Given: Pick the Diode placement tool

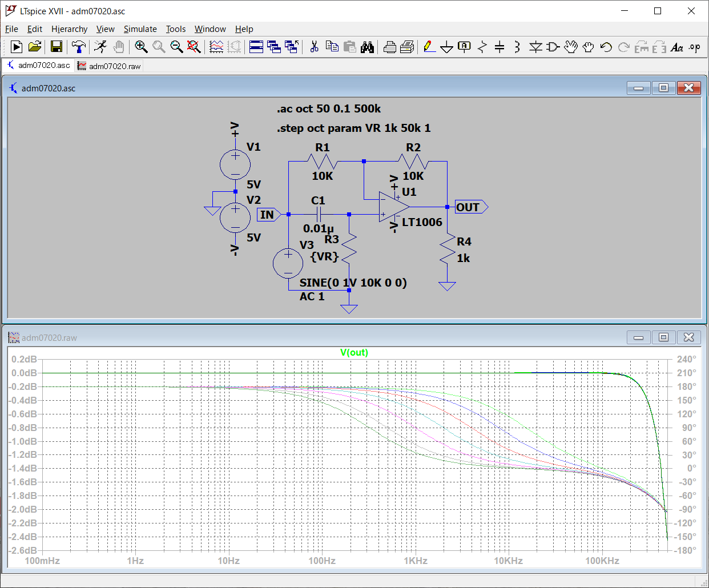Looking at the screenshot, I should click(x=535, y=47).
